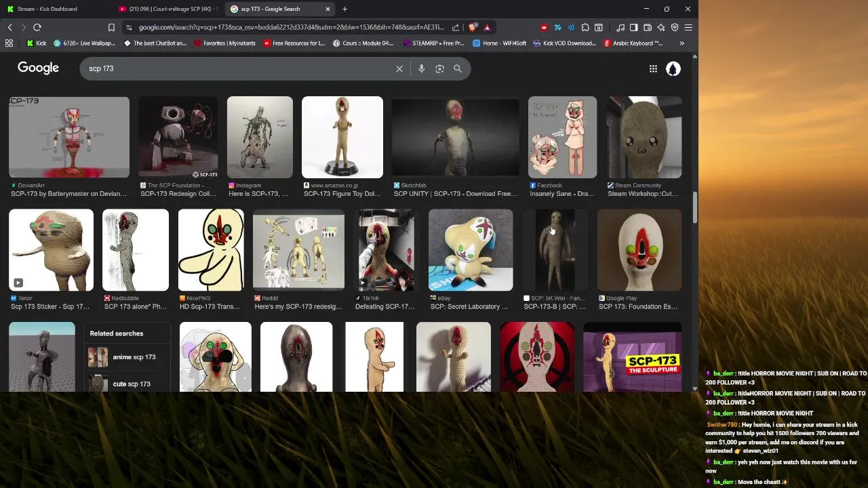The height and width of the screenshot is (488, 868).
Task: Open the Tenor Scp 173 Sticker image
Action: coord(51,250)
